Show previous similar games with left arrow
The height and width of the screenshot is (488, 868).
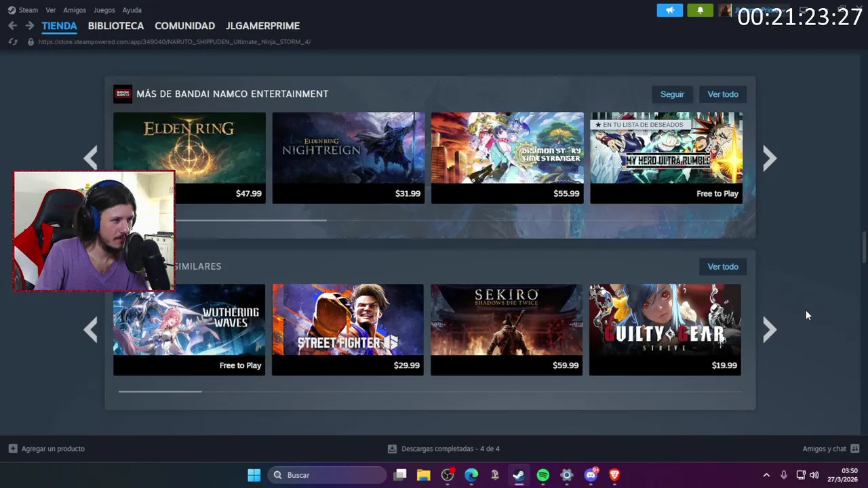pyautogui.click(x=91, y=330)
